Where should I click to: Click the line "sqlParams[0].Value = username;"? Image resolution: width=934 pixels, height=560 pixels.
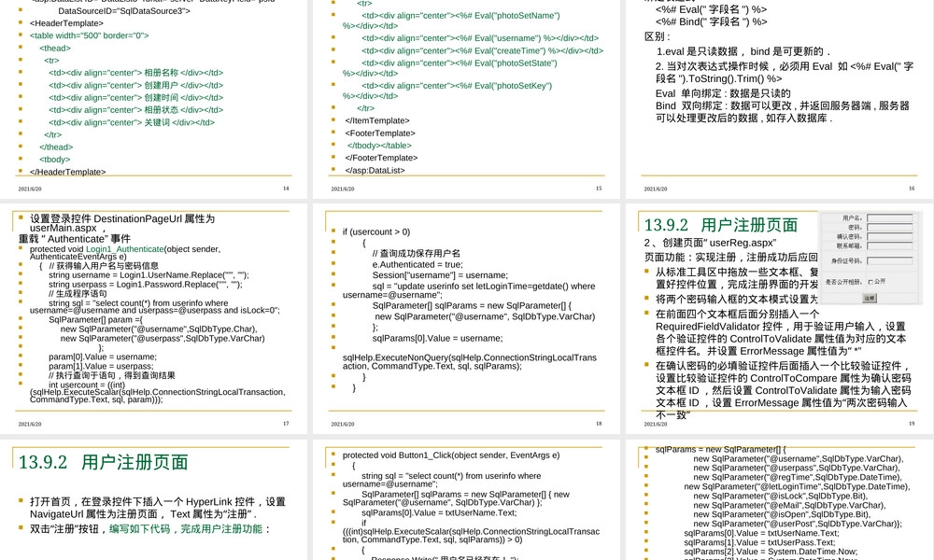[437, 339]
